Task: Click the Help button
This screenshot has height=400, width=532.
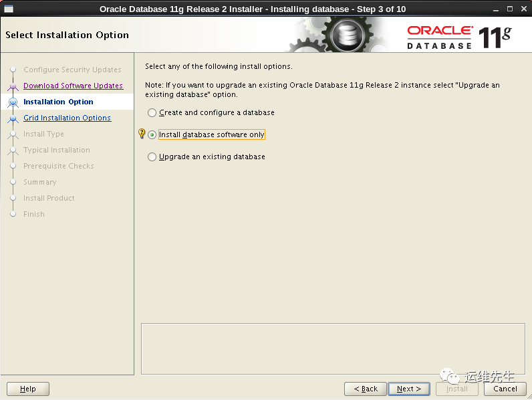Action: (28, 389)
